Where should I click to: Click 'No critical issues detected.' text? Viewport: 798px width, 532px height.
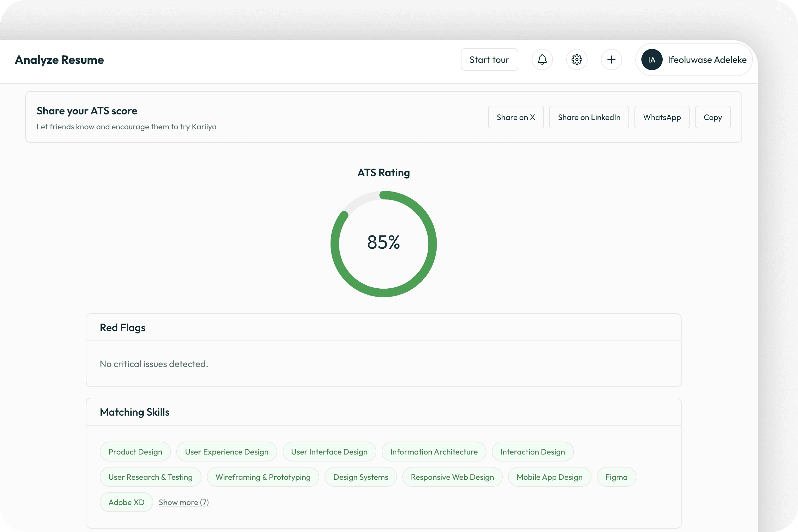(x=154, y=364)
